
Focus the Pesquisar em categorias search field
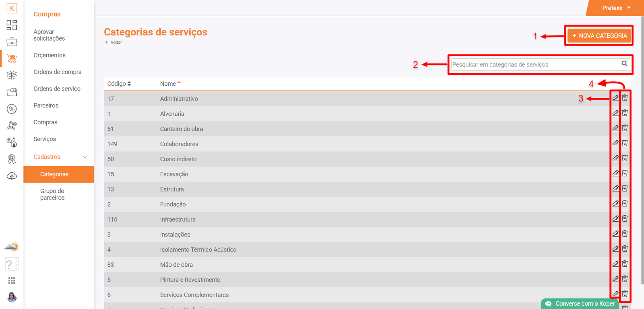tap(535, 64)
